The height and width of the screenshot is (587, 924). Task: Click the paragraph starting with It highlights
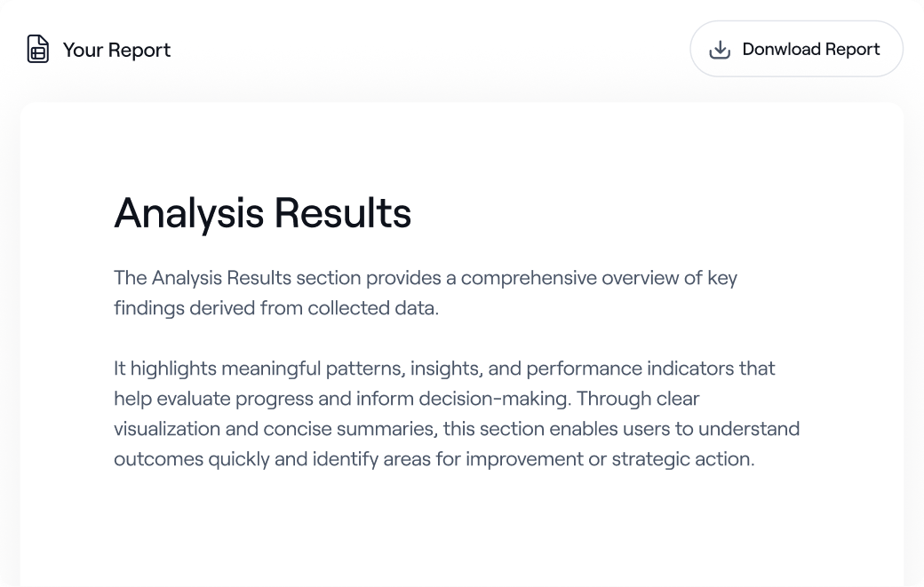coord(457,413)
